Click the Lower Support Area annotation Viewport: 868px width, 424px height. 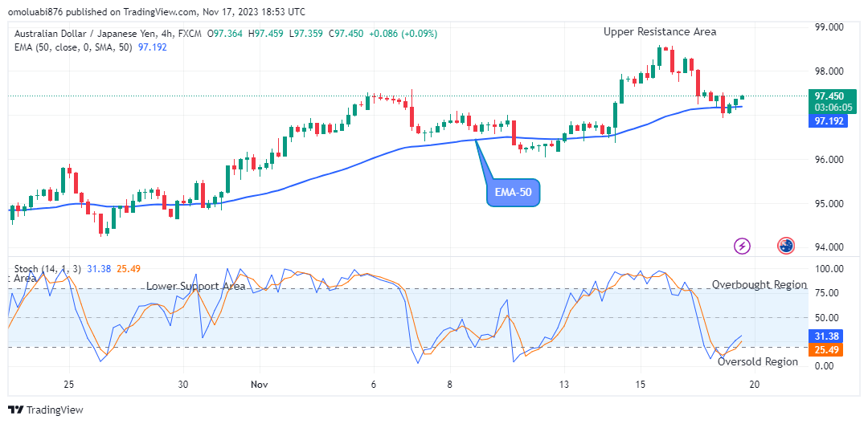[x=196, y=287]
